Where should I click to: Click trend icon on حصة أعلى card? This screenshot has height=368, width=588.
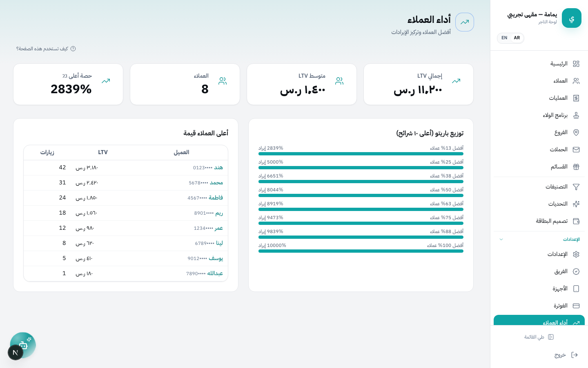coord(106,81)
